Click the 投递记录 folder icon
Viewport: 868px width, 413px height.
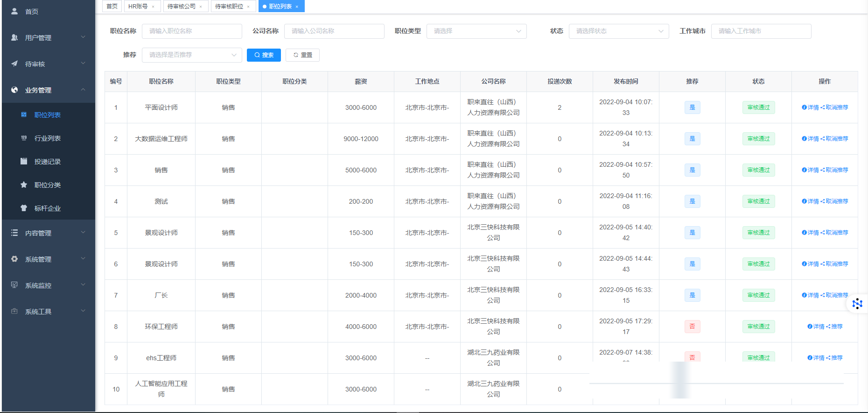pos(24,161)
